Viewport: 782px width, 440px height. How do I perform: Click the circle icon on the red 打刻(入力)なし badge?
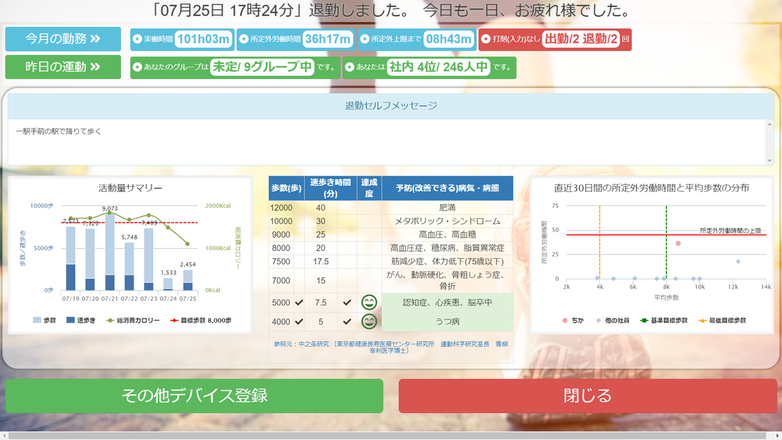click(x=486, y=40)
